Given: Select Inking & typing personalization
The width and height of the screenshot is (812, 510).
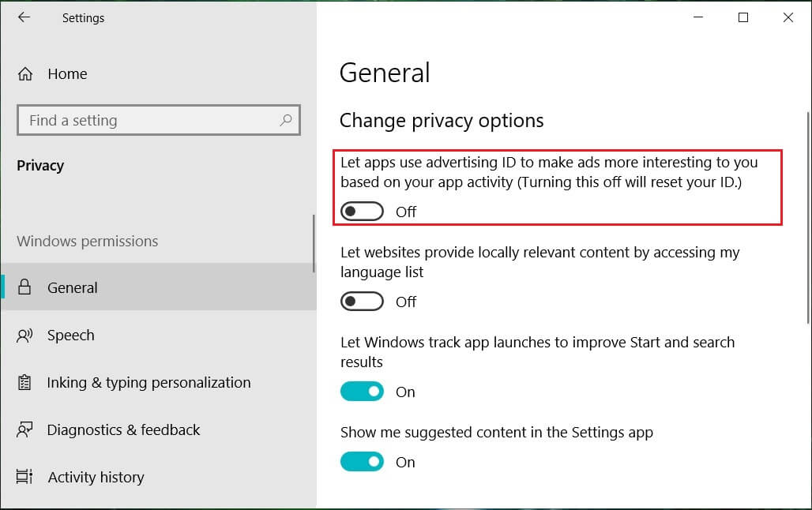Looking at the screenshot, I should [148, 383].
